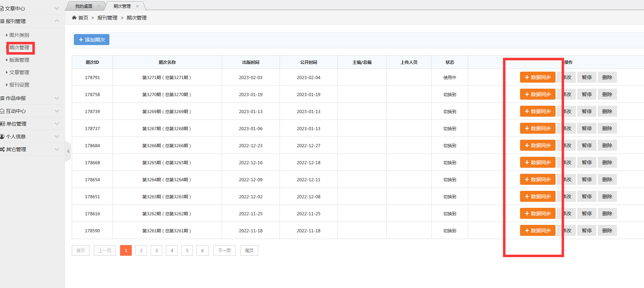Click the 尾页 pagination button
The height and width of the screenshot is (288, 644).
tap(249, 250)
